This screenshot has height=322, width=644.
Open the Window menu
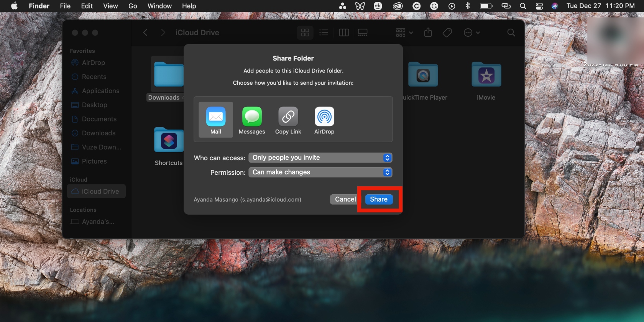point(159,6)
